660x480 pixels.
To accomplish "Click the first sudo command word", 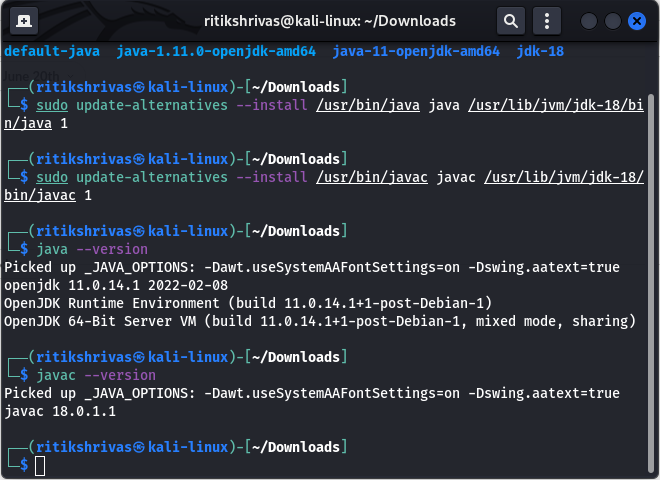I will click(x=52, y=105).
